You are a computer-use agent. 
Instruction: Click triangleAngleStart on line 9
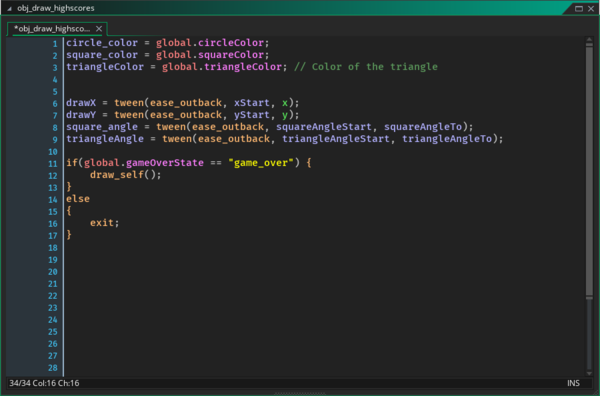[336, 139]
